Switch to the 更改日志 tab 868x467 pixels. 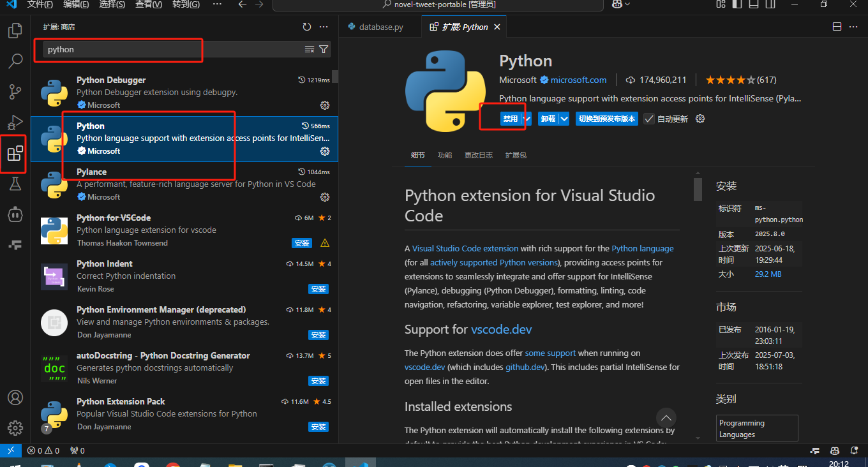(479, 155)
